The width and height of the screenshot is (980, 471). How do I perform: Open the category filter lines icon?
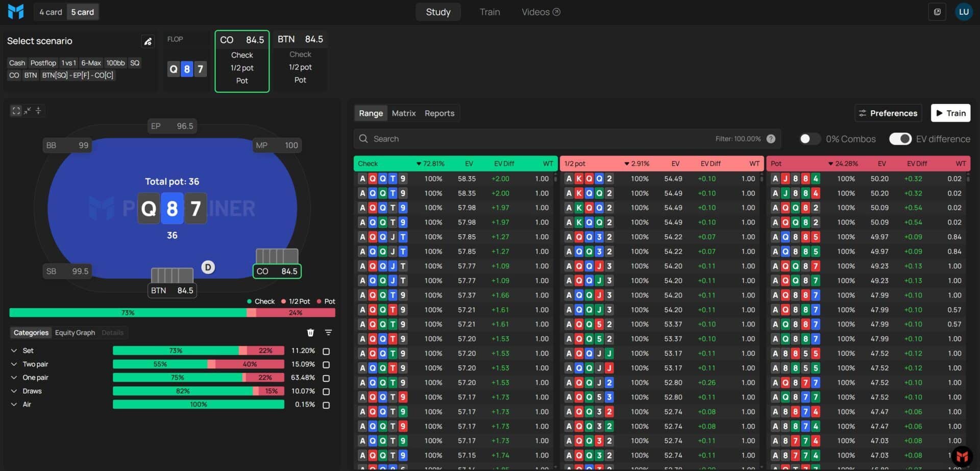[x=328, y=333]
